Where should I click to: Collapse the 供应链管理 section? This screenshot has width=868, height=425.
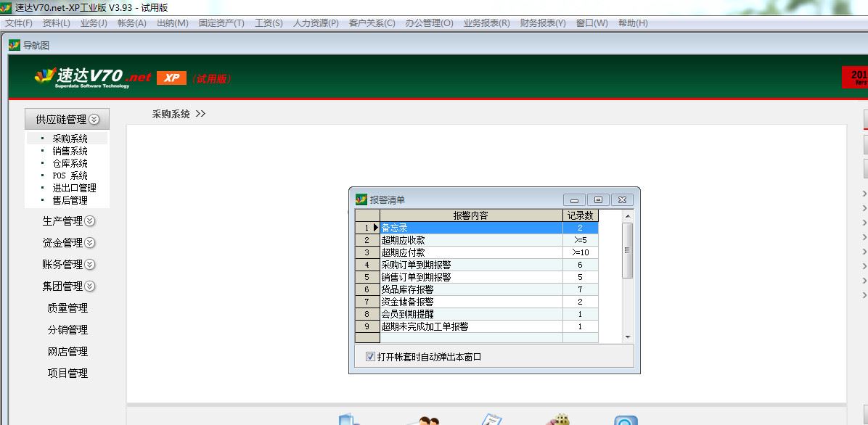coord(67,119)
